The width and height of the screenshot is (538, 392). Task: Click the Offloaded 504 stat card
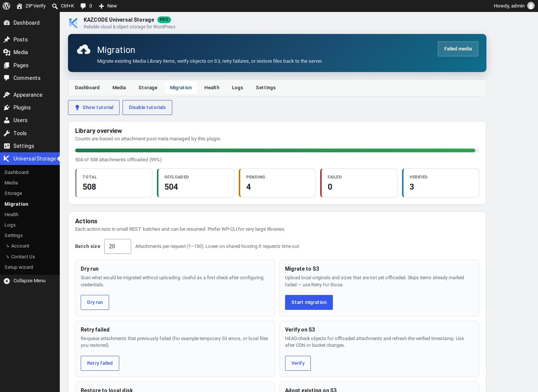[x=195, y=183]
